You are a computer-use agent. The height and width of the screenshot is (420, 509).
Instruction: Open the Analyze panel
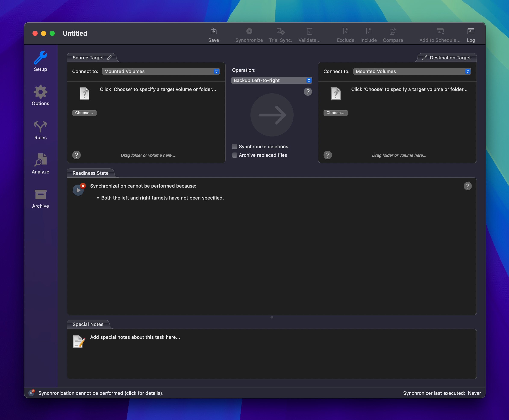[x=40, y=164]
